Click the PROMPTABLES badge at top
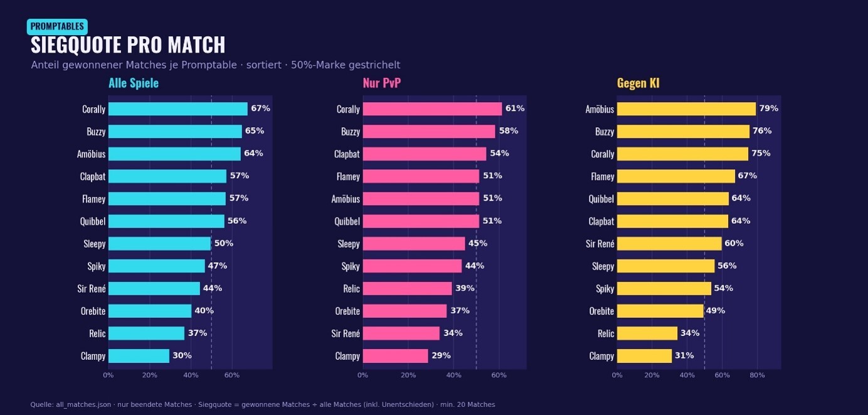Image resolution: width=868 pixels, height=415 pixels. tap(57, 26)
